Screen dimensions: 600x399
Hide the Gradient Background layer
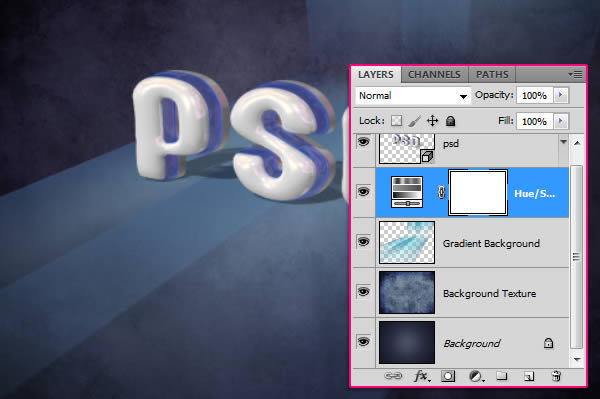(x=364, y=242)
